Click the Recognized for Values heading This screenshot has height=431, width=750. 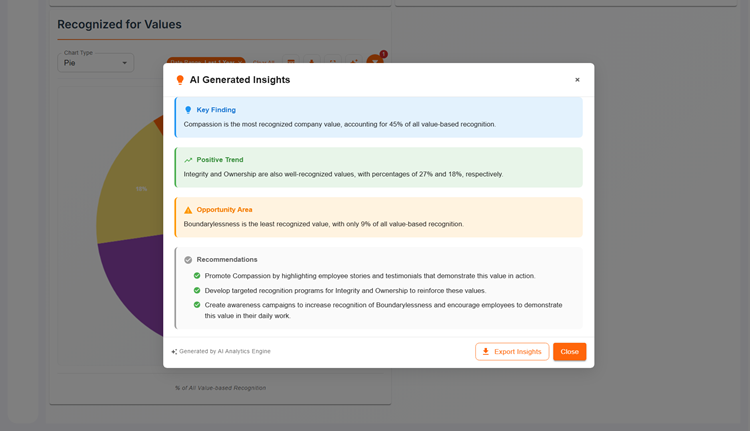[119, 24]
